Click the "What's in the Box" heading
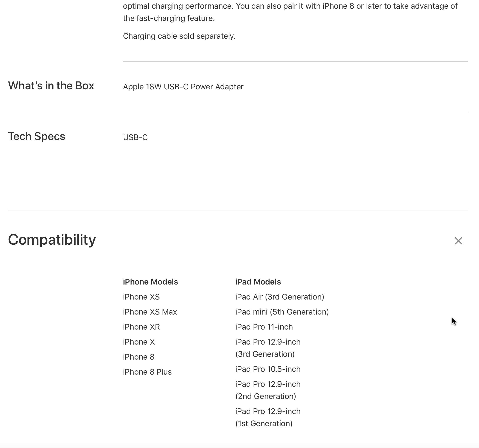The width and height of the screenshot is (479, 448). [x=51, y=86]
